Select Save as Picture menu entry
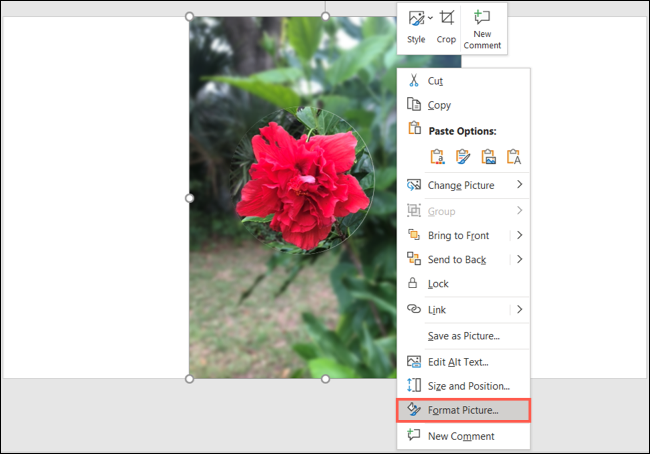The image size is (650, 454). 463,336
